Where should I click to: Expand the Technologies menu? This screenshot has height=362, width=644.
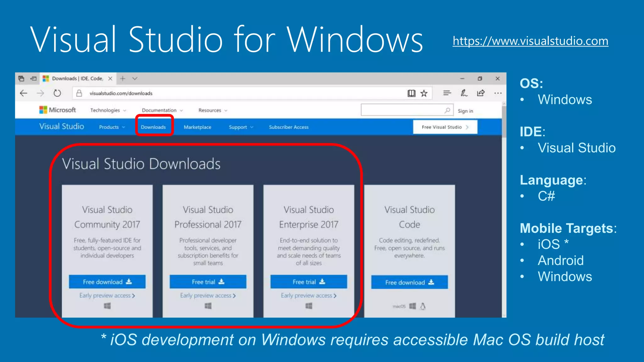(108, 110)
